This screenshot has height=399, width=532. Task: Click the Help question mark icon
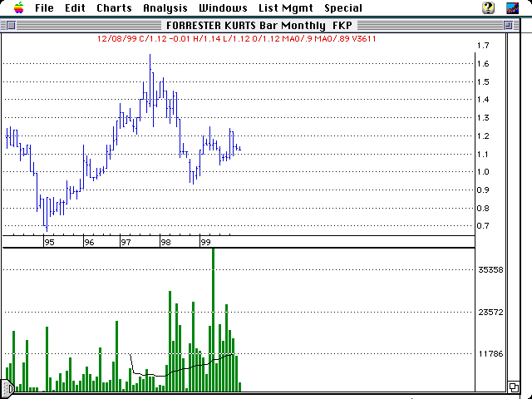click(x=488, y=7)
